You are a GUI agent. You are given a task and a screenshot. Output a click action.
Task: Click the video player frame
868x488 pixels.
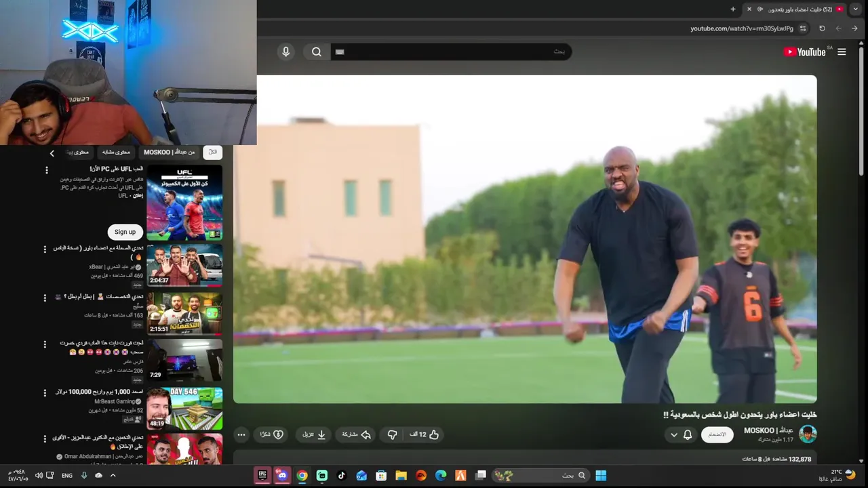[525, 239]
